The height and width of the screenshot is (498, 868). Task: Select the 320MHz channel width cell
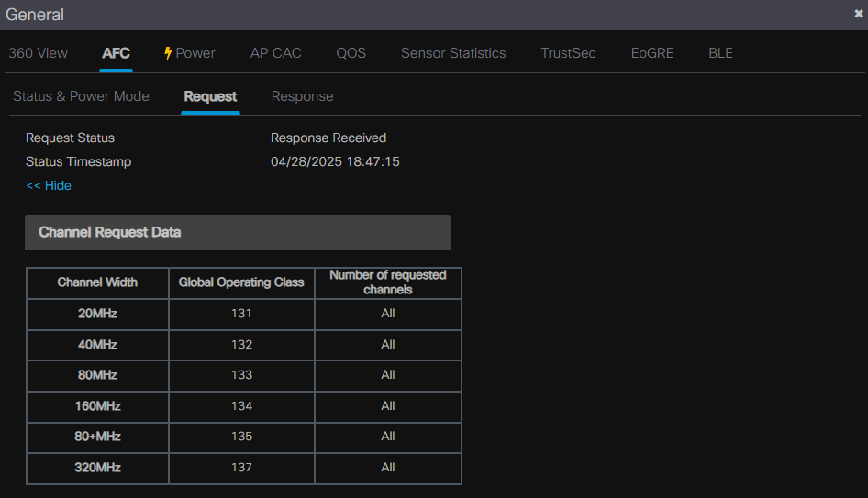[97, 468]
